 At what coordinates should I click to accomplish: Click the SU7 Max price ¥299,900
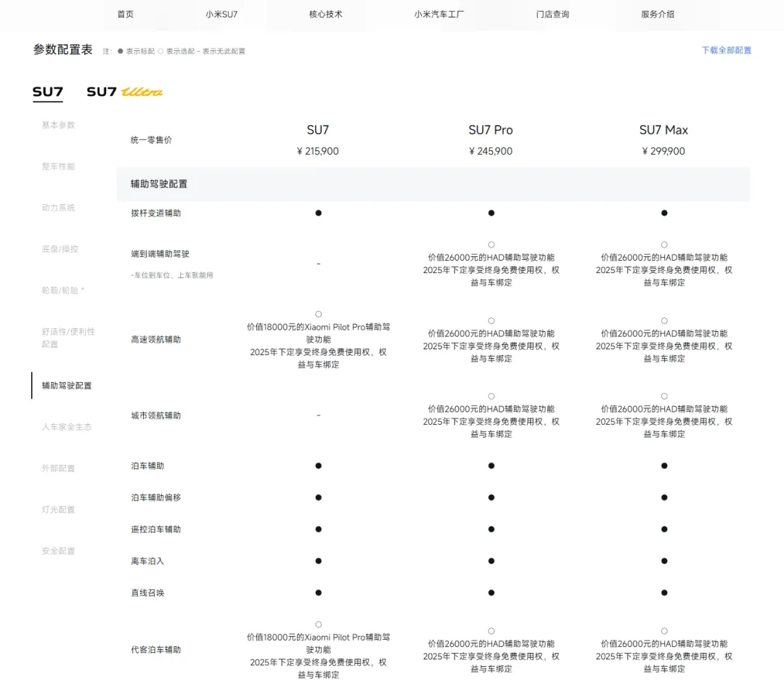pos(663,151)
